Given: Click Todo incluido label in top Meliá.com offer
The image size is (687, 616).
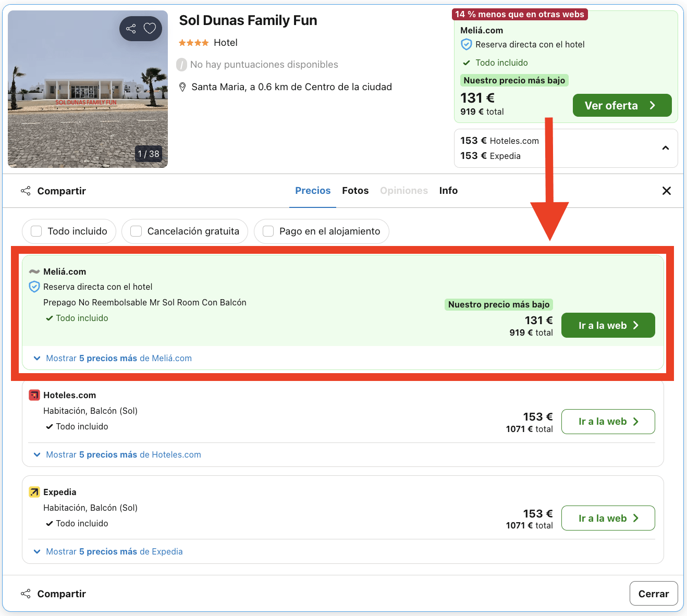Looking at the screenshot, I should (x=501, y=63).
